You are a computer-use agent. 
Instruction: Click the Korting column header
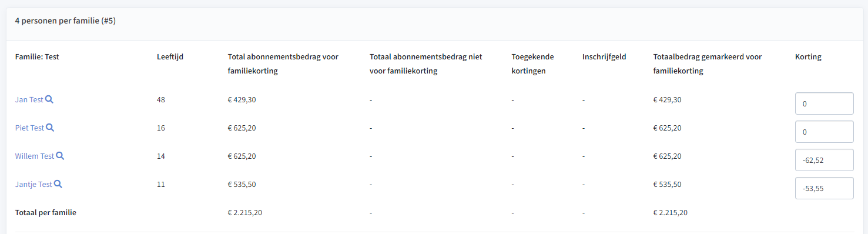[808, 57]
